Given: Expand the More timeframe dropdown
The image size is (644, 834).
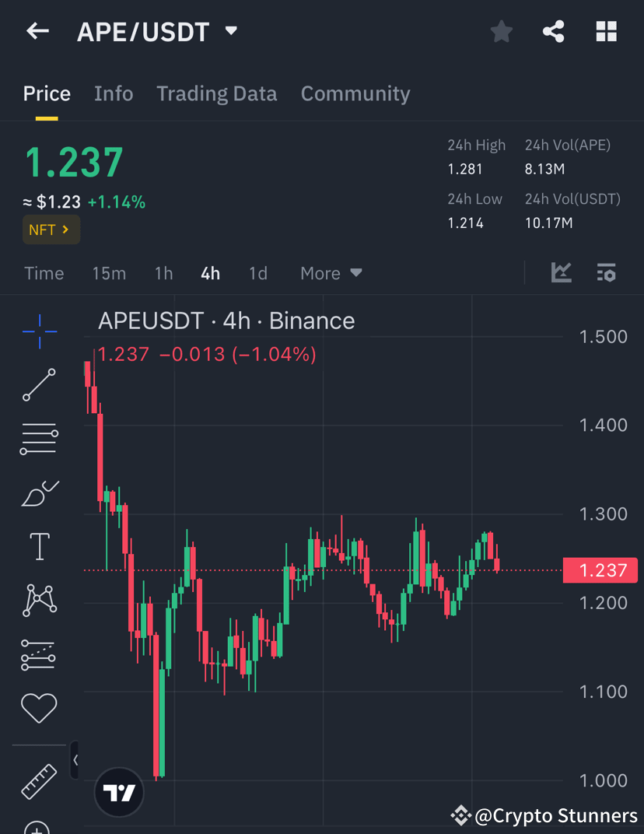Looking at the screenshot, I should pyautogui.click(x=330, y=273).
